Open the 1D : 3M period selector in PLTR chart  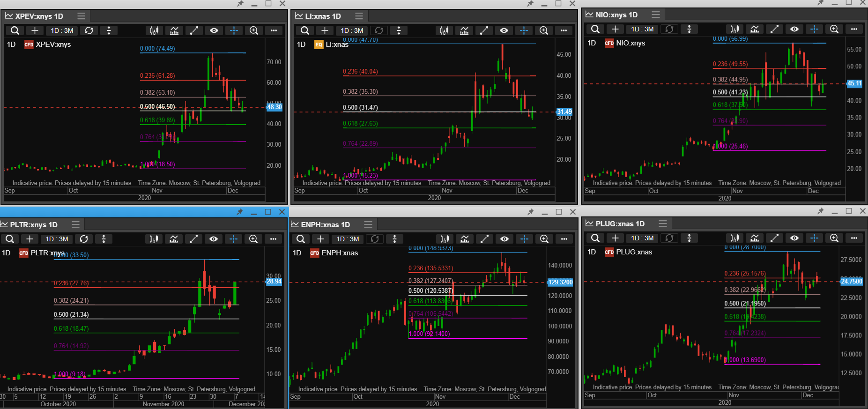pyautogui.click(x=57, y=239)
